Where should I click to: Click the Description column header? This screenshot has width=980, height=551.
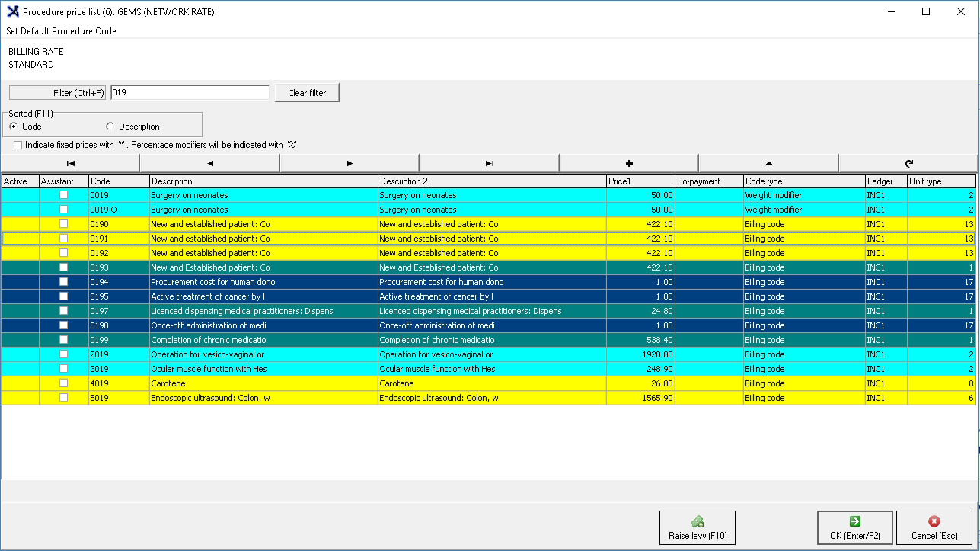[263, 181]
